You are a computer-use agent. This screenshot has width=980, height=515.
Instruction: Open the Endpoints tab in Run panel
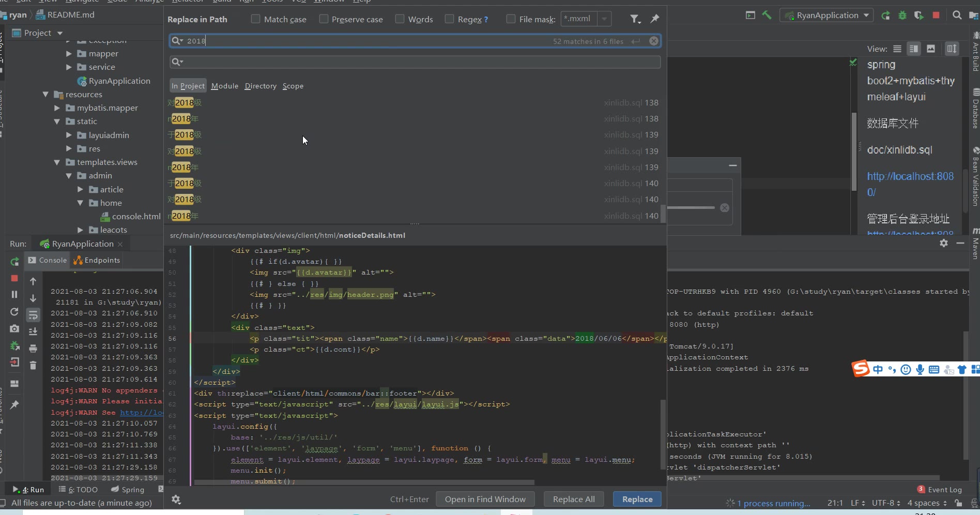pos(97,260)
